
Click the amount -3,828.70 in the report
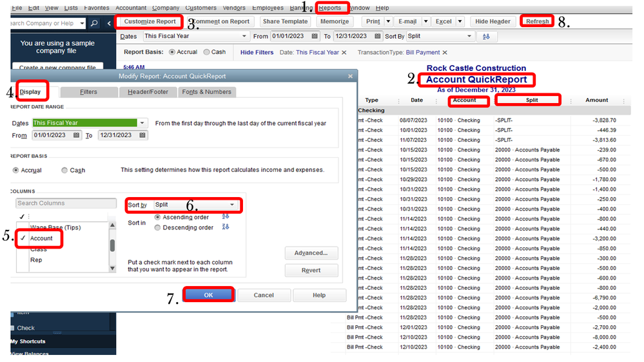[x=604, y=120]
